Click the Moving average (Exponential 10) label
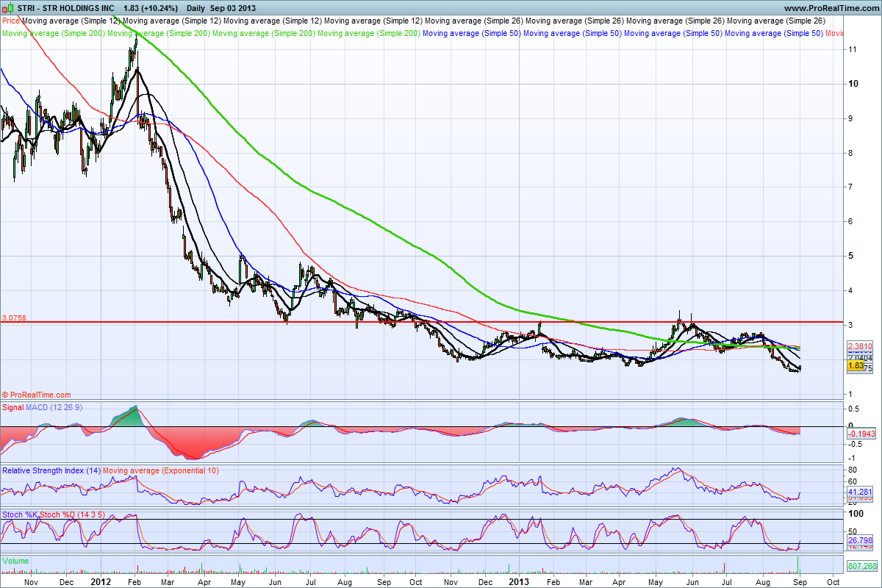This screenshot has height=588, width=882. click(161, 470)
